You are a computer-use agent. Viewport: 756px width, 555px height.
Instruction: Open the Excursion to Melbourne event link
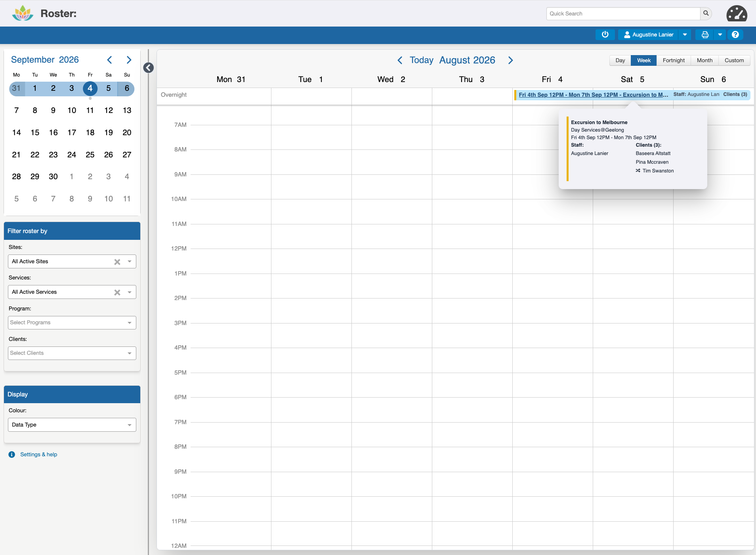[x=593, y=95]
